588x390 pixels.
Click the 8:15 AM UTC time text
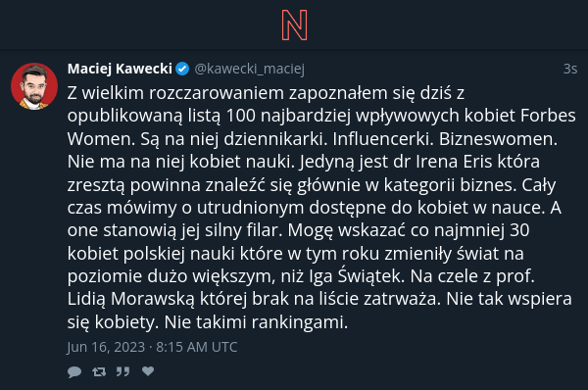coord(197,347)
